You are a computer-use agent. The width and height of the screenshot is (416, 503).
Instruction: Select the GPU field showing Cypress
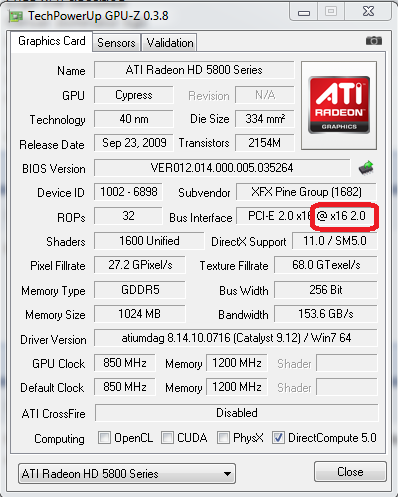[x=134, y=95]
